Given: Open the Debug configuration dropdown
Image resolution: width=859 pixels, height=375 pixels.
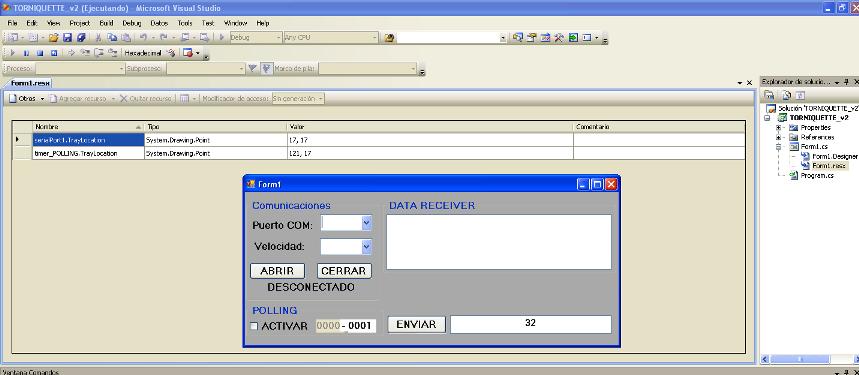Looking at the screenshot, I should pyautogui.click(x=255, y=38).
